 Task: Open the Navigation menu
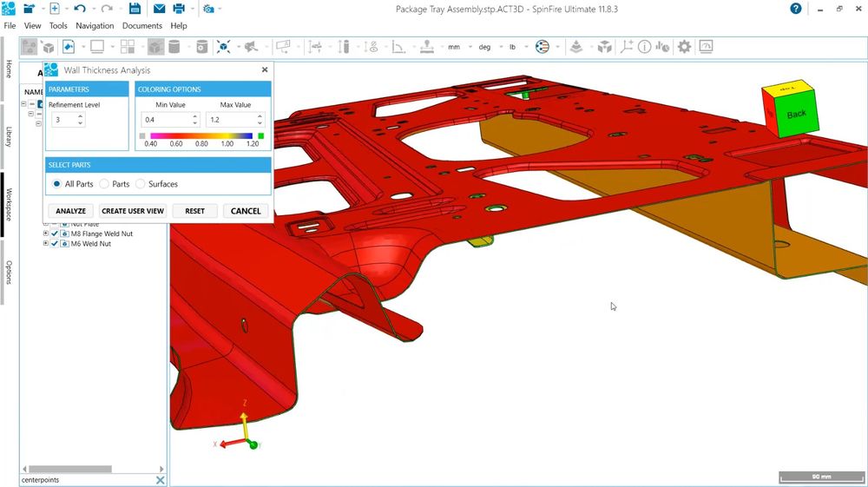(95, 26)
